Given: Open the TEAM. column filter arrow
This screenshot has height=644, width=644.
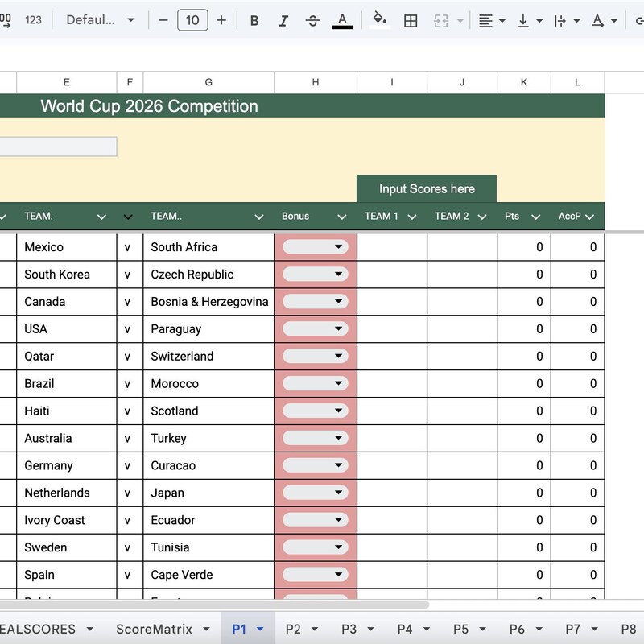Looking at the screenshot, I should click(x=101, y=217).
